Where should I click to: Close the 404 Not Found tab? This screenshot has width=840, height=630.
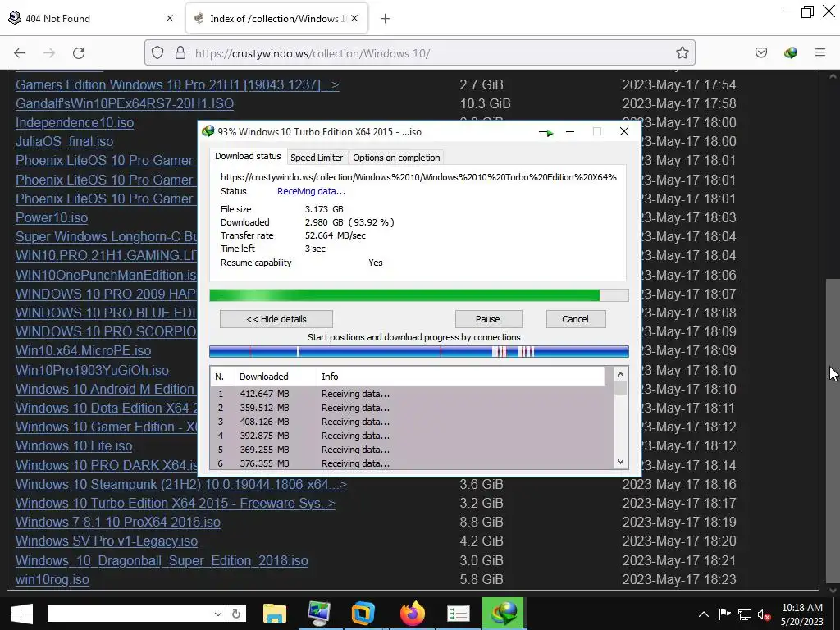tap(170, 18)
